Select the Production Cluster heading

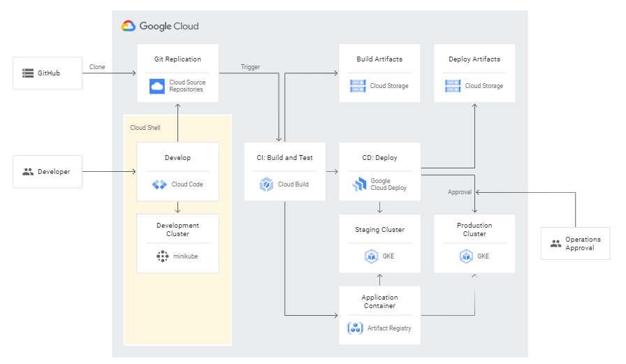coord(474,229)
